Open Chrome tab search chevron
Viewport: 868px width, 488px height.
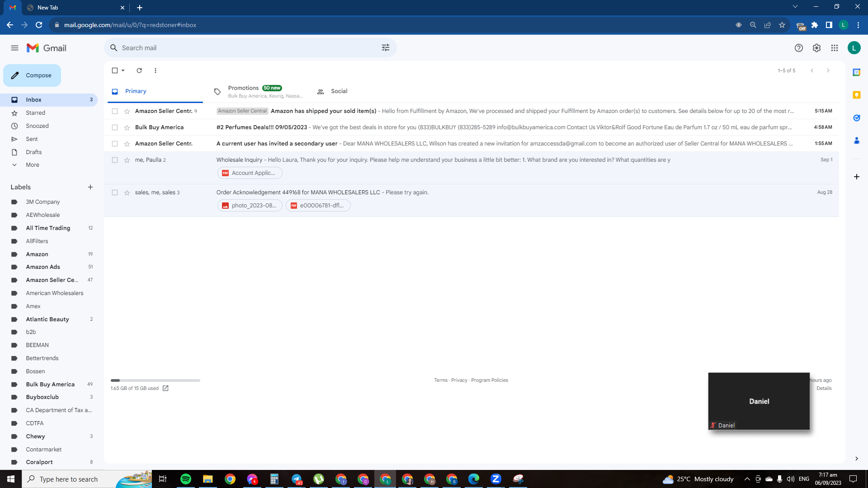click(795, 7)
